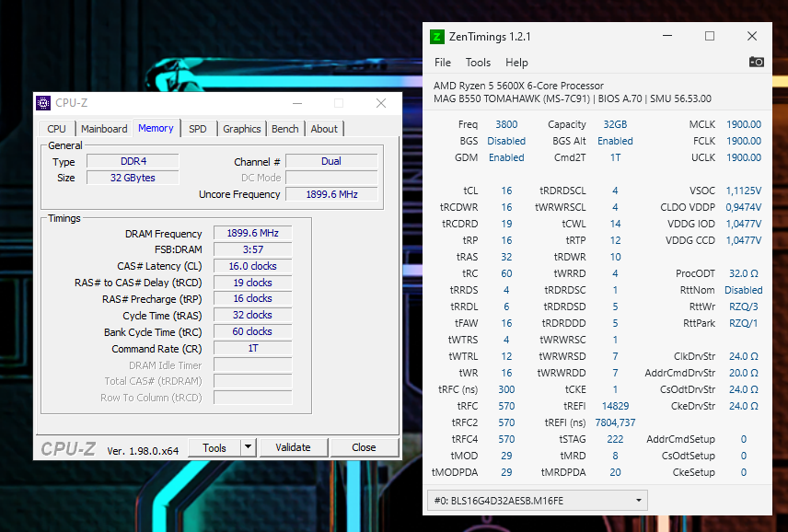Click the tMODPDA value 29
788x532 pixels.
506,473
